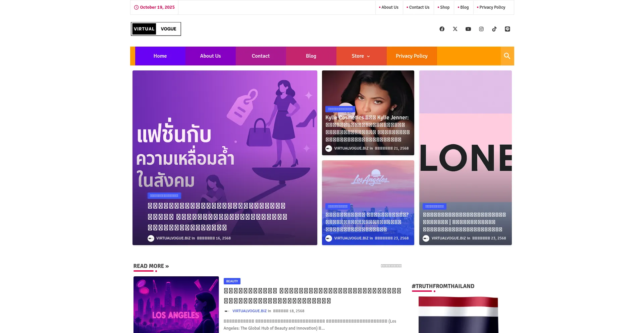This screenshot has width=644, height=333.
Task: Click the Shop link in top bar
Action: (444, 7)
